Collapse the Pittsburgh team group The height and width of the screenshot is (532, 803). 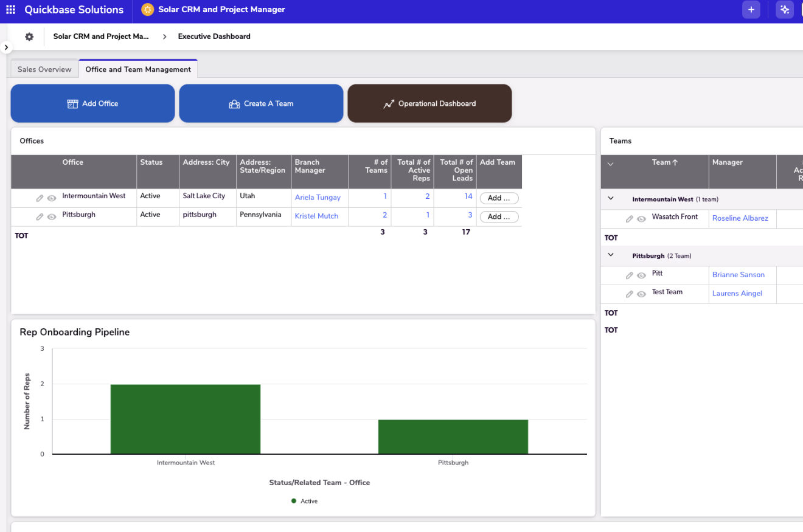(x=611, y=255)
